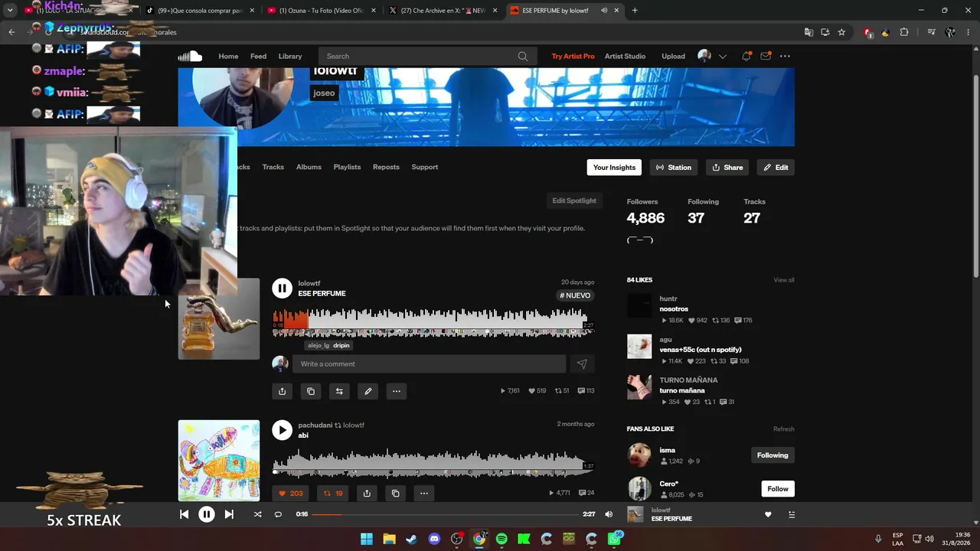Share the track abi
980x551 pixels.
click(367, 494)
